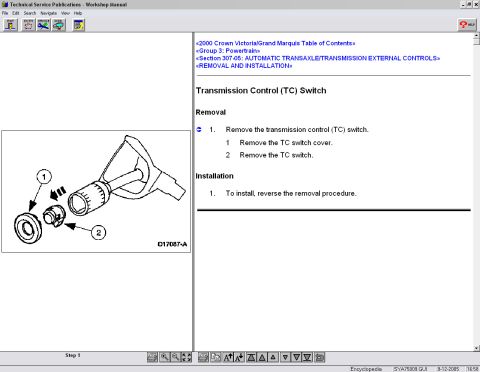
Task: Click the blue wrench tool icon in top toolbar
Action: (x=44, y=25)
